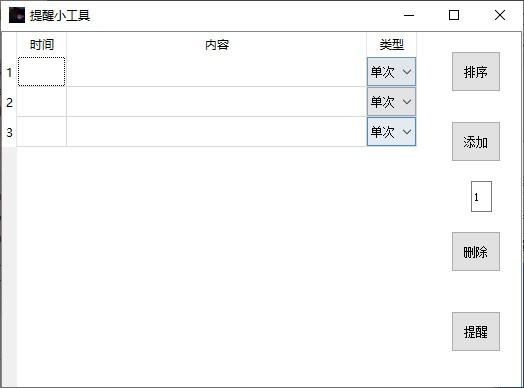Maximize the 提醒小工具 window

click(x=454, y=15)
